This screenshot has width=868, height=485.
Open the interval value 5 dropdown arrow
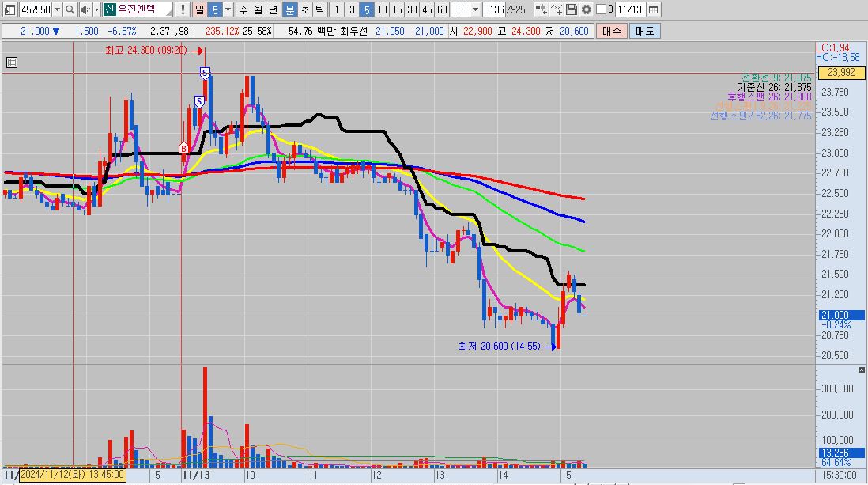click(x=475, y=9)
